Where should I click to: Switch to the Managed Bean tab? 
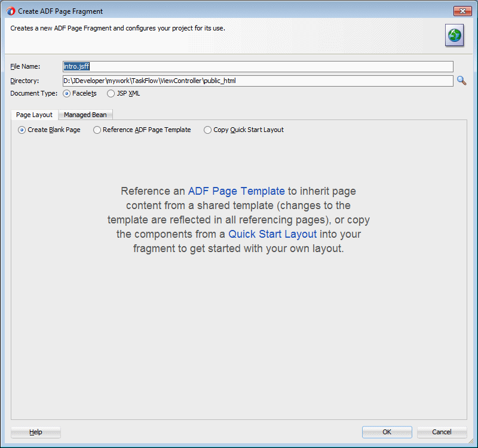tap(85, 115)
